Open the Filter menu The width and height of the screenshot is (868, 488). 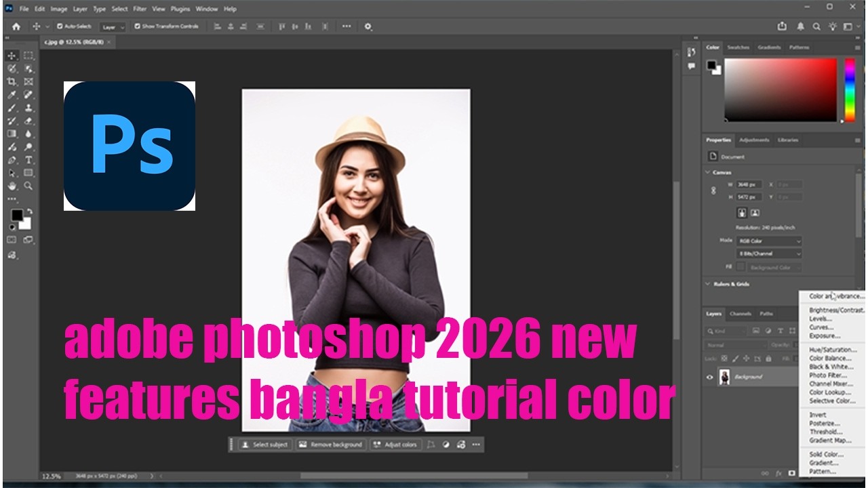click(x=140, y=9)
